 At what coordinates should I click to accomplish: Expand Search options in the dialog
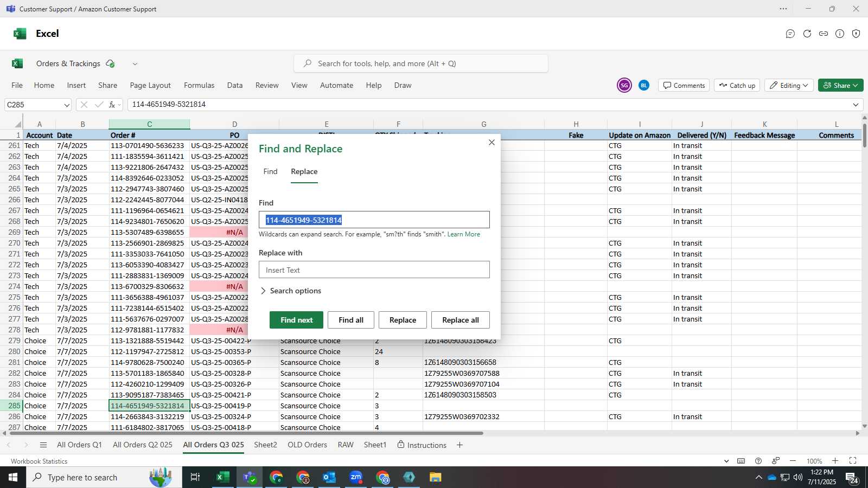click(290, 291)
